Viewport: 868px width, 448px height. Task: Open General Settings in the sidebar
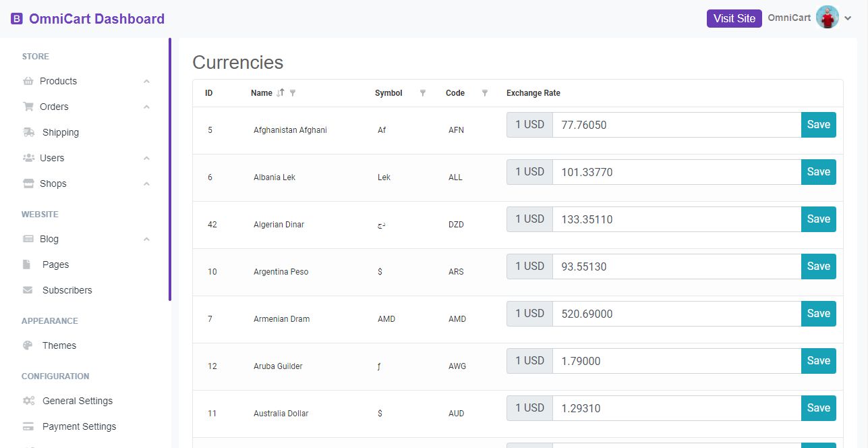77,401
